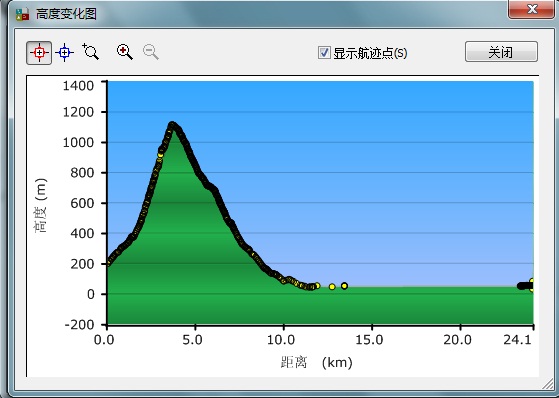Viewport: 559px width, 398px height.
Task: Click the elevation peak track point
Action: (172, 125)
